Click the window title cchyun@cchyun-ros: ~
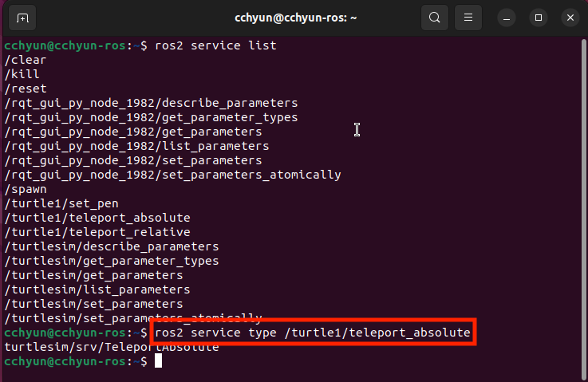588x382 pixels. pyautogui.click(x=295, y=18)
